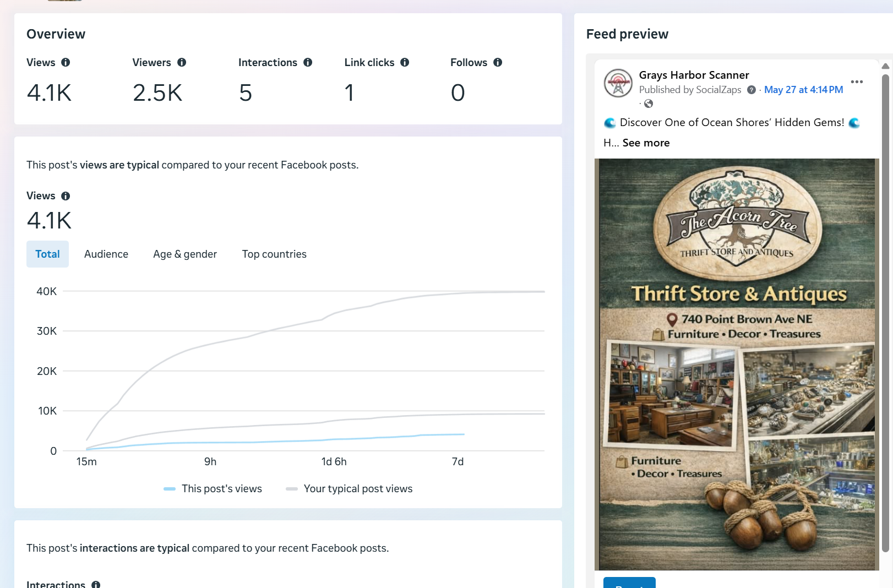Click the 1d 6h x-axis label
Viewport: 893px width, 588px height.
click(334, 461)
